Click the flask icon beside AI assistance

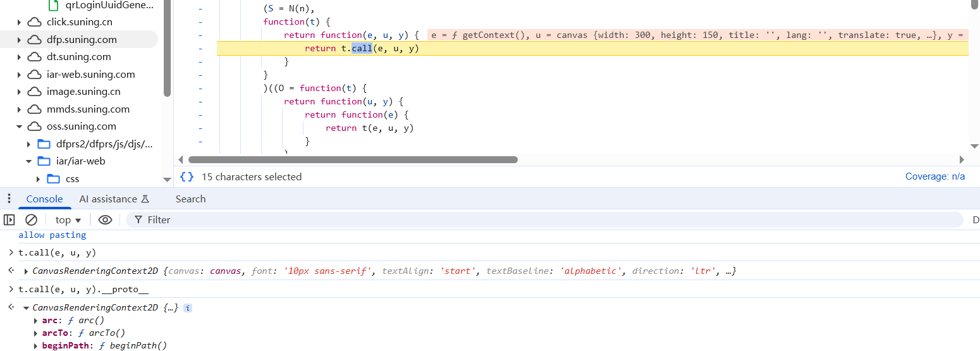click(x=145, y=199)
